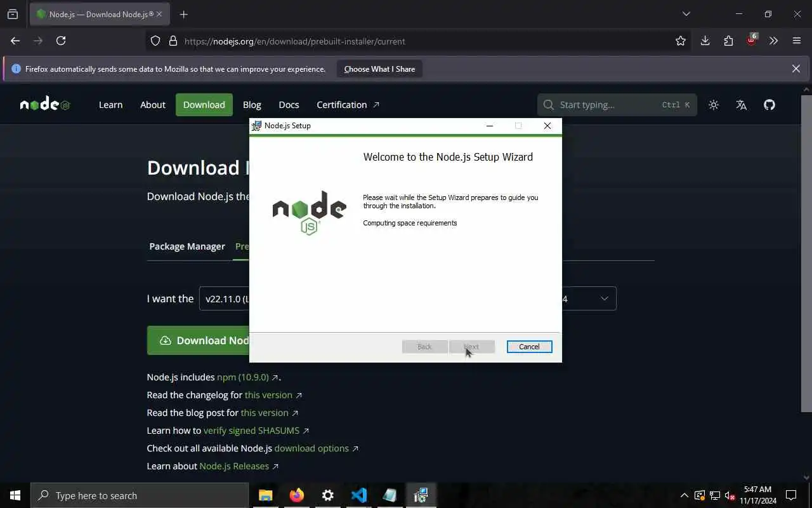Open the Learn nav item
The height and width of the screenshot is (508, 812).
110,105
